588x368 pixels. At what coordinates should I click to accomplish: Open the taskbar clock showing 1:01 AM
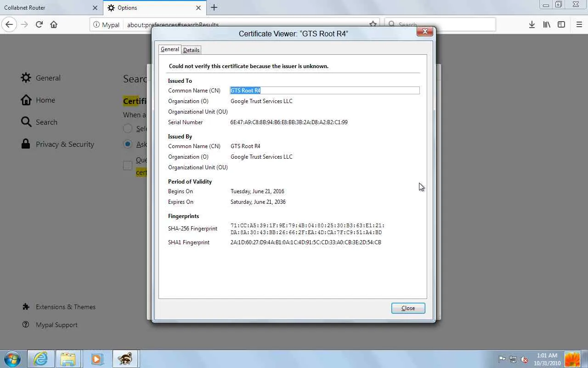(547, 359)
